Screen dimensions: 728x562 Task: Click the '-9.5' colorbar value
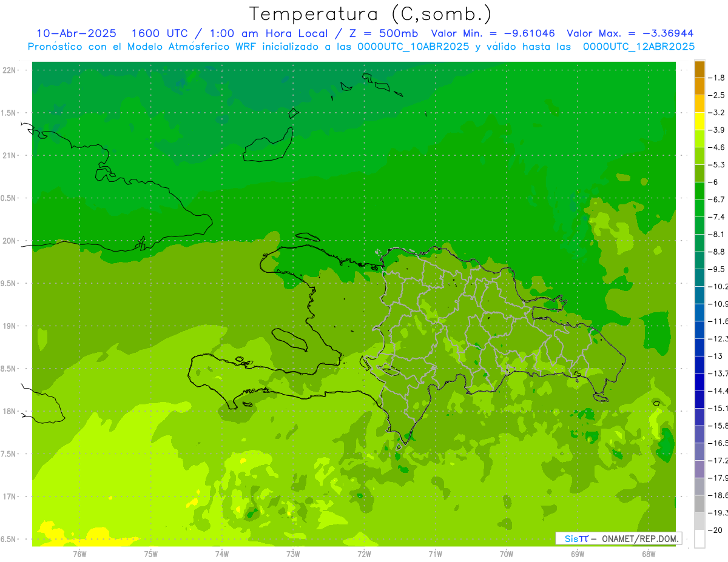coord(716,269)
